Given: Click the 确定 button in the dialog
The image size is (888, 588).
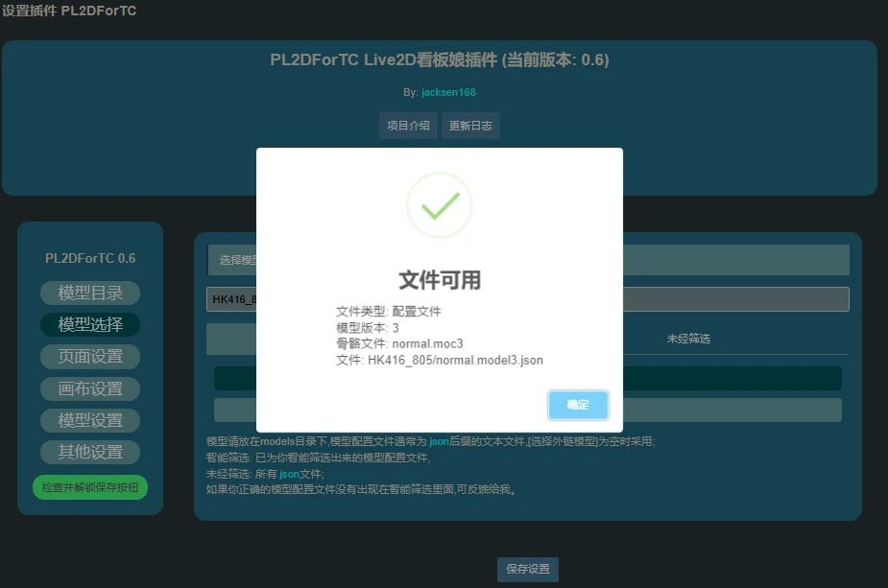Looking at the screenshot, I should (578, 405).
